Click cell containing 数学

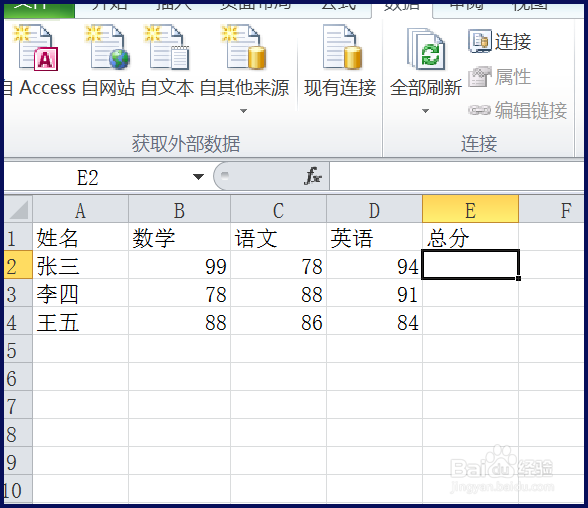tap(180, 238)
